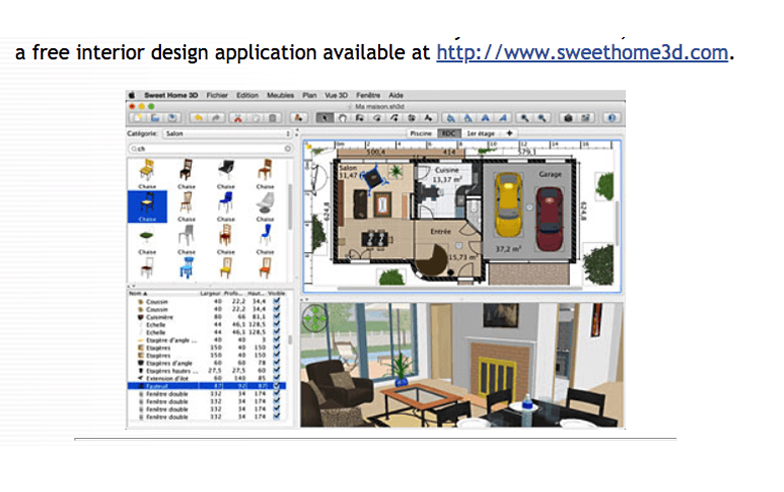Viewport: 784px width, 492px height.
Task: Click the furniture catalog search field
Action: [210, 148]
